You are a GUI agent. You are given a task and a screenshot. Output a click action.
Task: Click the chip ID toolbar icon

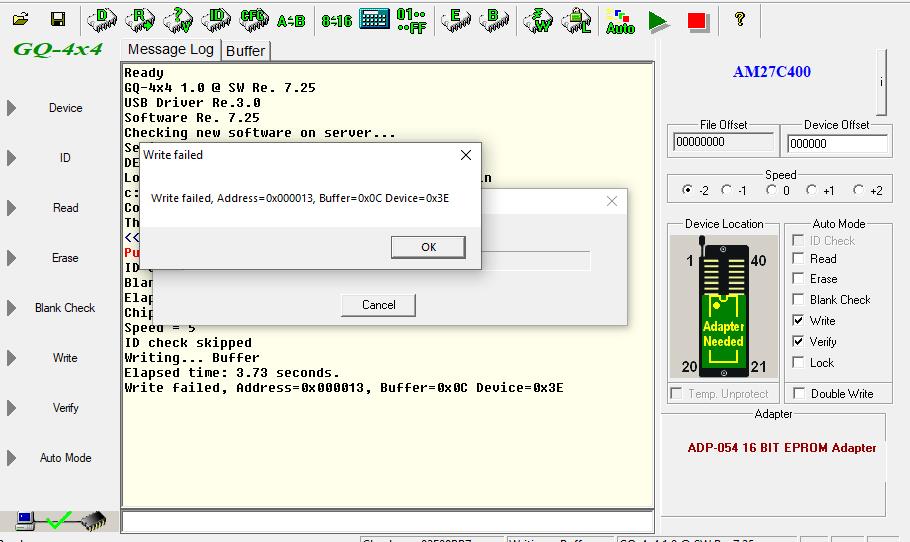point(216,19)
